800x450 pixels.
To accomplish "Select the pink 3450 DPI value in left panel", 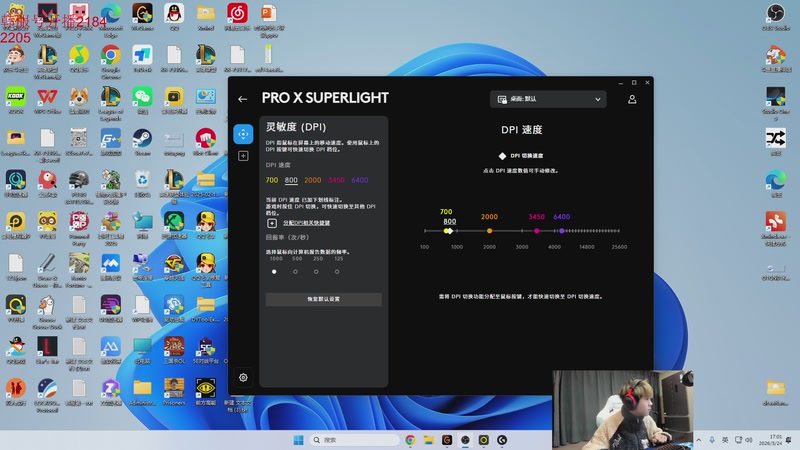I will [x=336, y=180].
